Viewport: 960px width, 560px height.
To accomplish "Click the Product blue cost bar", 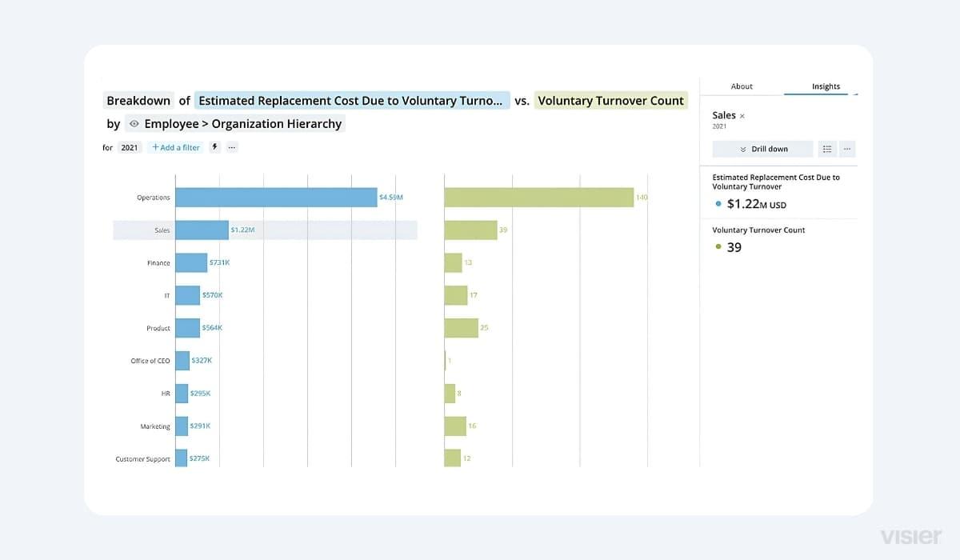I will (187, 328).
